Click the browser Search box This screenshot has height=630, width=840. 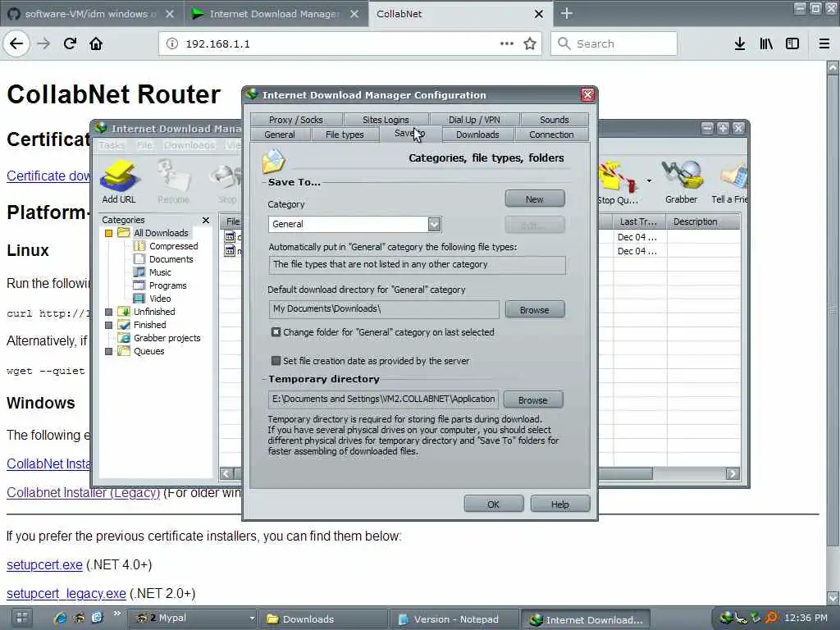[614, 43]
